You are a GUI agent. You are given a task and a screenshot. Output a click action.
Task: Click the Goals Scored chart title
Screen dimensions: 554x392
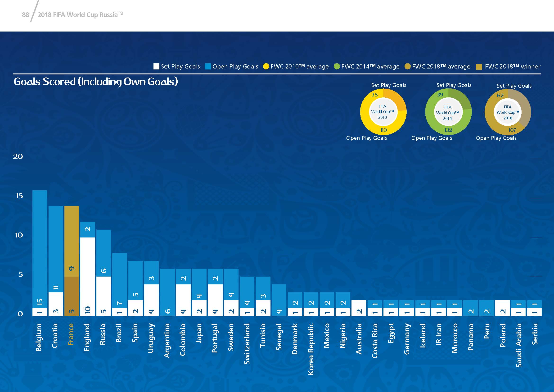[96, 82]
